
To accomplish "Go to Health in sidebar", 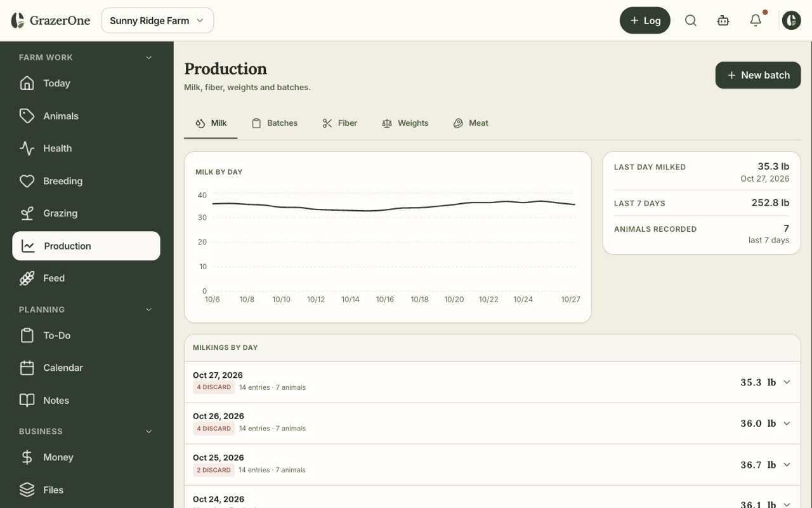I will pyautogui.click(x=86, y=148).
